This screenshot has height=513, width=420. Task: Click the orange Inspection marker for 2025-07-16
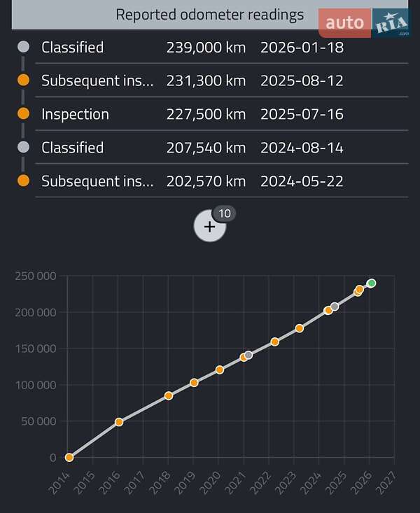click(x=23, y=114)
